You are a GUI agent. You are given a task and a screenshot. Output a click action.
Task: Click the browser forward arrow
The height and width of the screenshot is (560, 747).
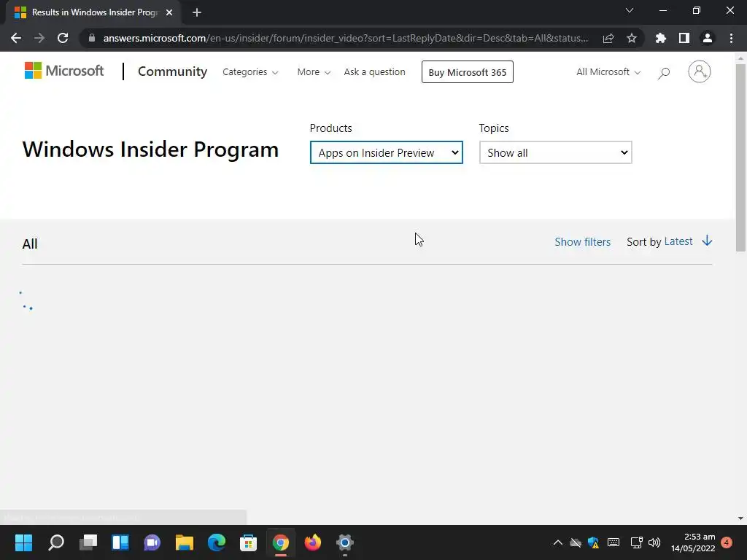click(39, 38)
